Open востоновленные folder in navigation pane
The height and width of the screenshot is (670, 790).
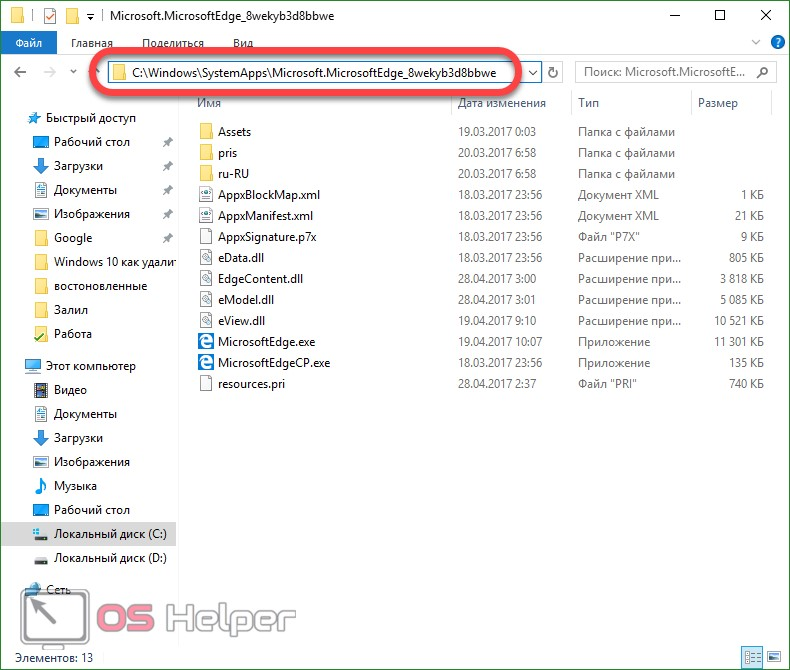click(100, 286)
